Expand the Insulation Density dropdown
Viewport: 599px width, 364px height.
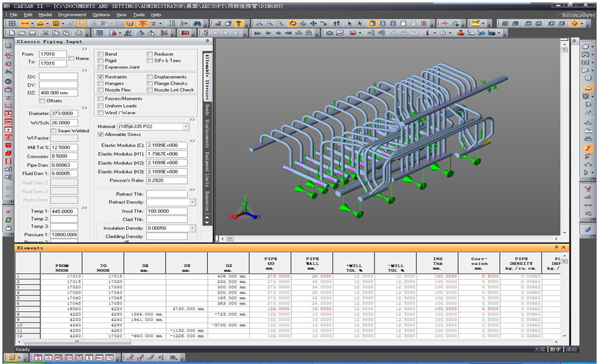tap(192, 229)
